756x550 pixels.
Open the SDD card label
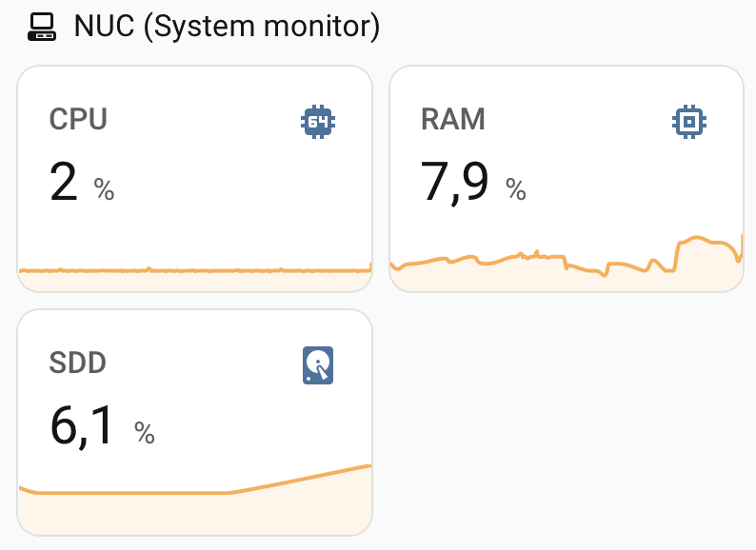(x=77, y=363)
